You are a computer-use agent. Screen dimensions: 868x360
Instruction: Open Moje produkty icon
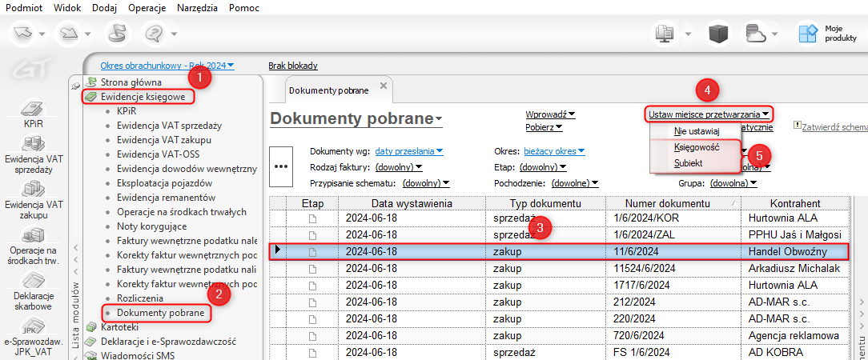[810, 33]
